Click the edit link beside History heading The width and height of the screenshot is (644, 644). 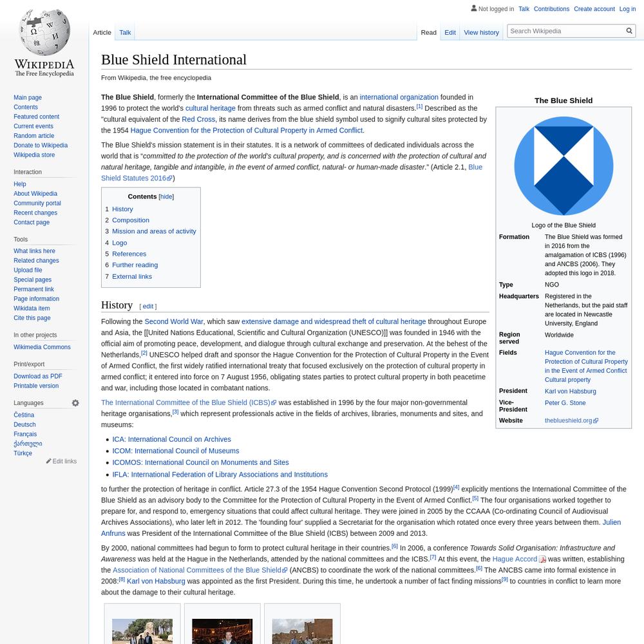[x=148, y=307]
